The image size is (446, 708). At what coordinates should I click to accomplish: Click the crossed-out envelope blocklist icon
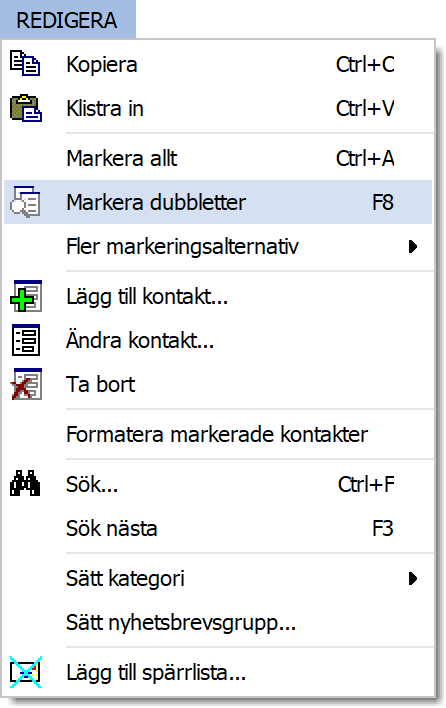[x=26, y=672]
